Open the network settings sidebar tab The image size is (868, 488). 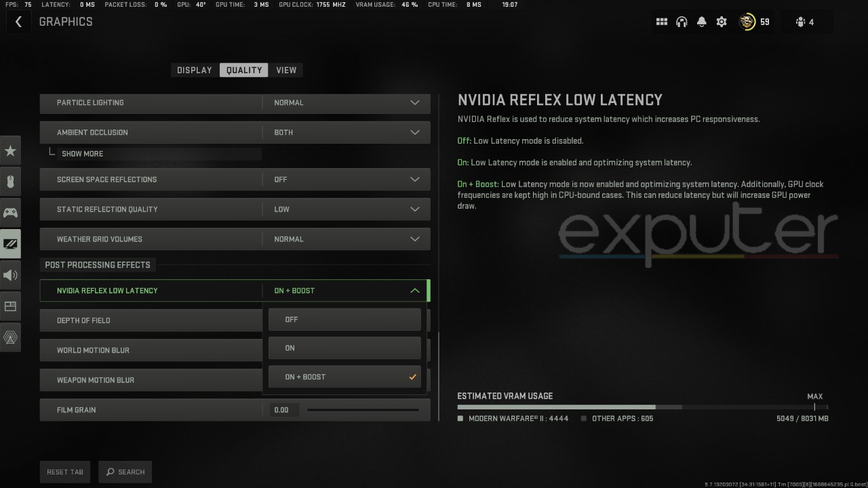(x=10, y=338)
